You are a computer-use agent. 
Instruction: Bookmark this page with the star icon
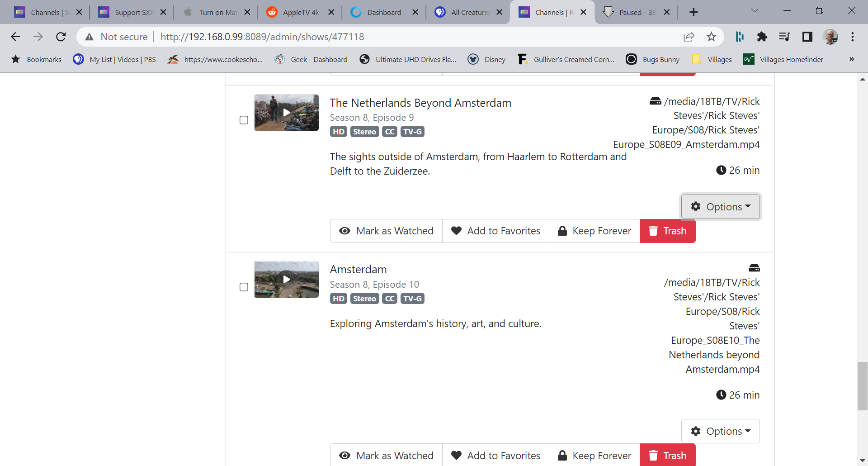click(x=711, y=37)
